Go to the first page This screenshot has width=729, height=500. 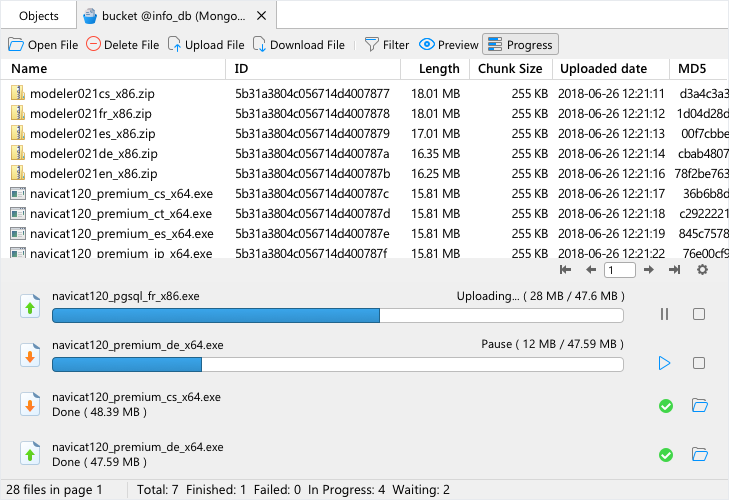[x=565, y=270]
